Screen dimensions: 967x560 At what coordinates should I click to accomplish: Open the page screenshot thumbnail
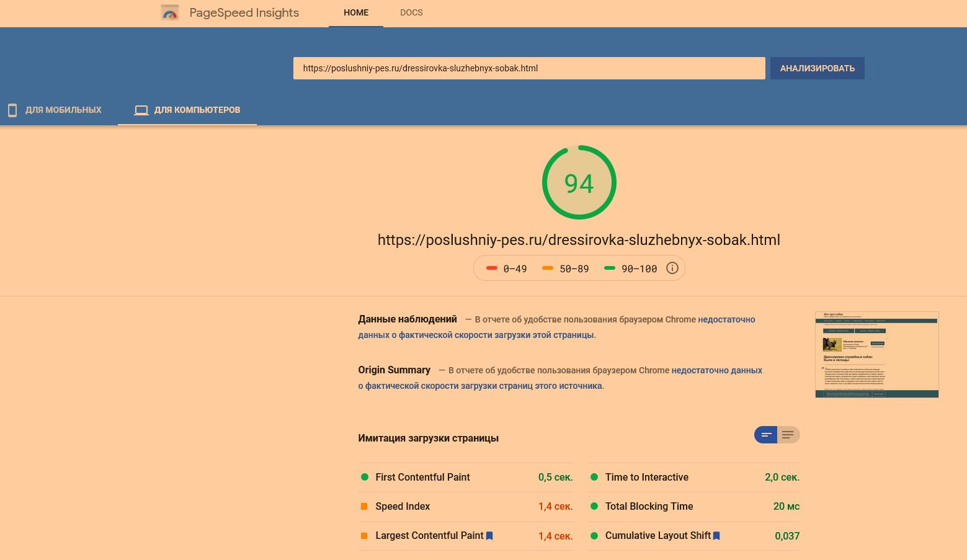877,354
